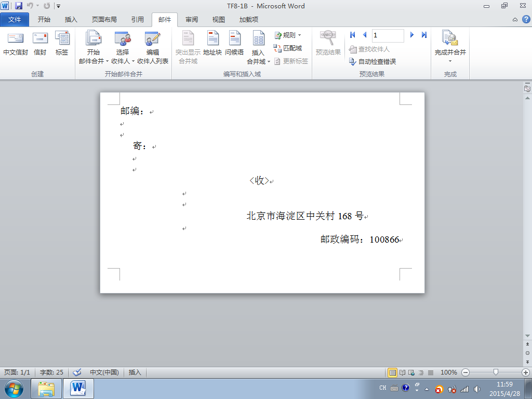
Task: Open 完成并合并 dropdown
Action: click(450, 47)
